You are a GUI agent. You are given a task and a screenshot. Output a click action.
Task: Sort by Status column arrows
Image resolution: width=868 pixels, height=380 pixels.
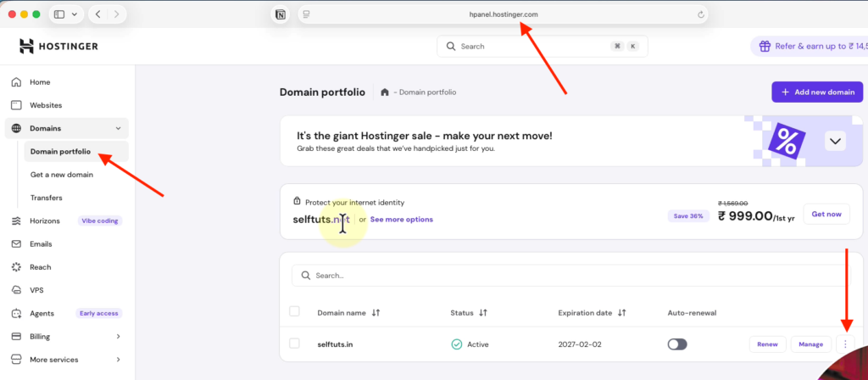tap(482, 313)
